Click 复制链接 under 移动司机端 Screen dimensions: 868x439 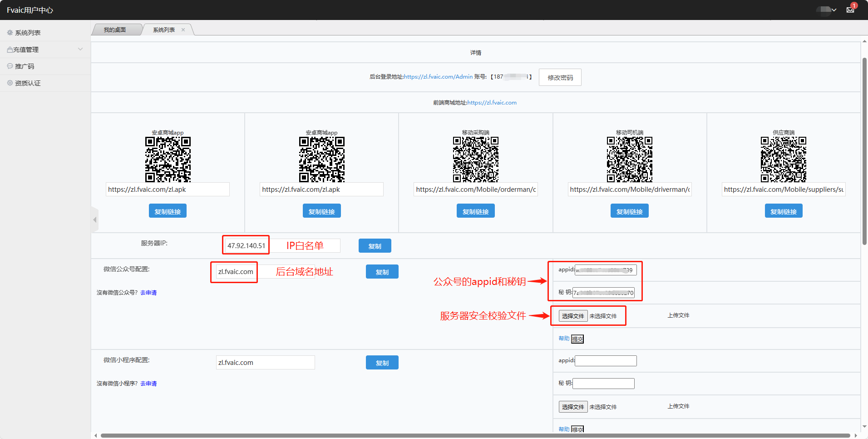coord(629,211)
